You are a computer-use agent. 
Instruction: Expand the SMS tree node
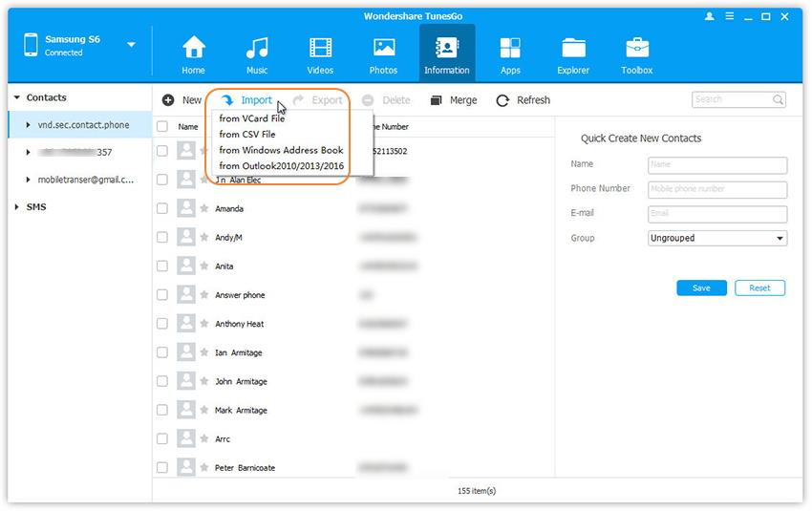pyautogui.click(x=16, y=207)
